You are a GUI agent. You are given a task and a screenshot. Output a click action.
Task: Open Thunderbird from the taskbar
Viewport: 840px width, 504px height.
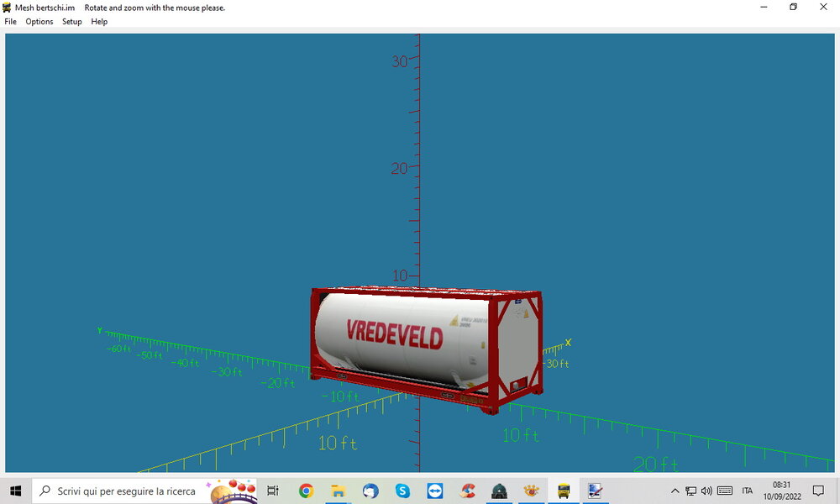point(370,491)
